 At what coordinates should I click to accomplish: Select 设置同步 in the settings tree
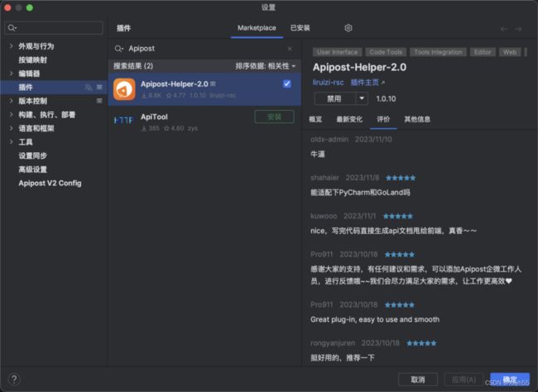click(32, 155)
